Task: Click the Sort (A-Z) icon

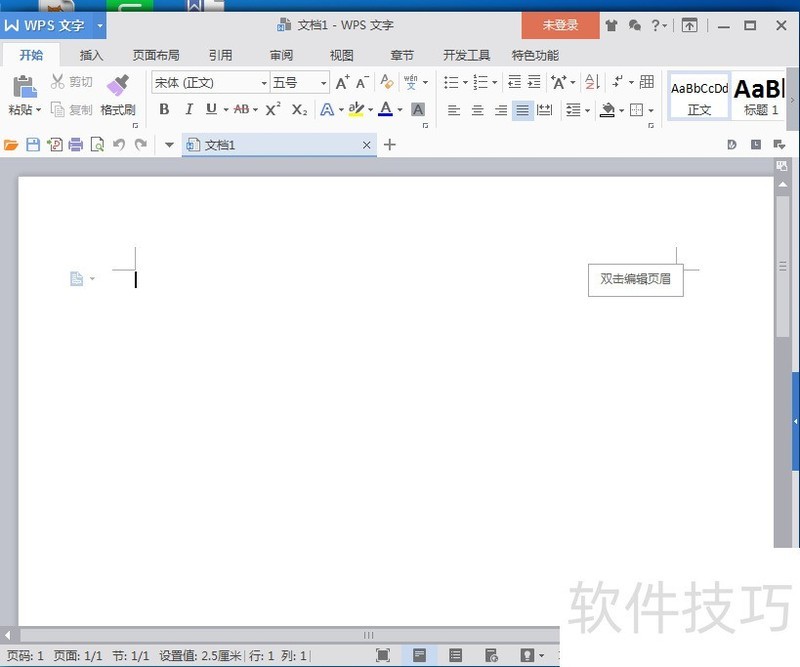Action: (591, 83)
